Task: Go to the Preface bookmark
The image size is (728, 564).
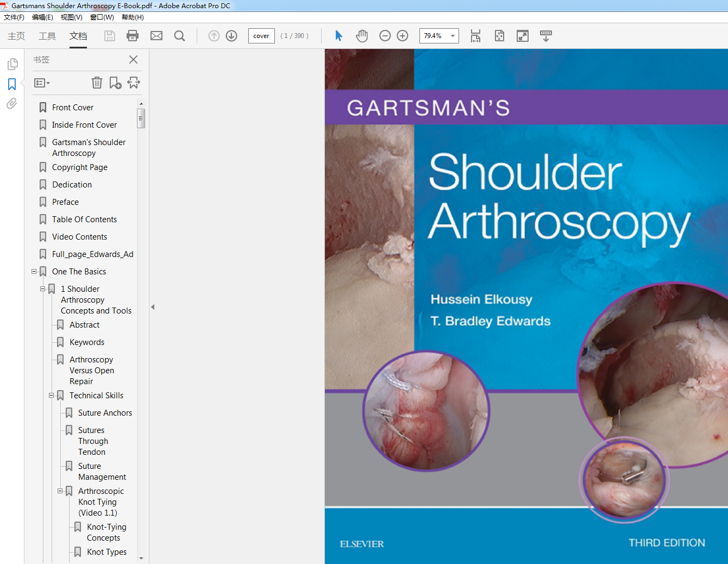Action: 65,202
